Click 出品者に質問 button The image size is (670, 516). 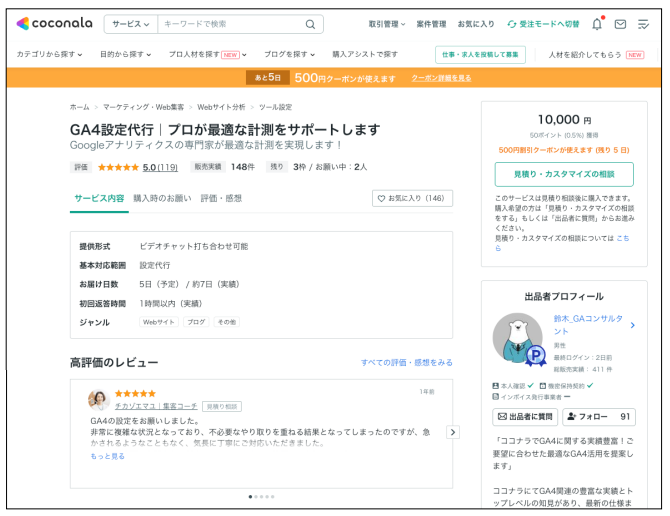pos(525,416)
